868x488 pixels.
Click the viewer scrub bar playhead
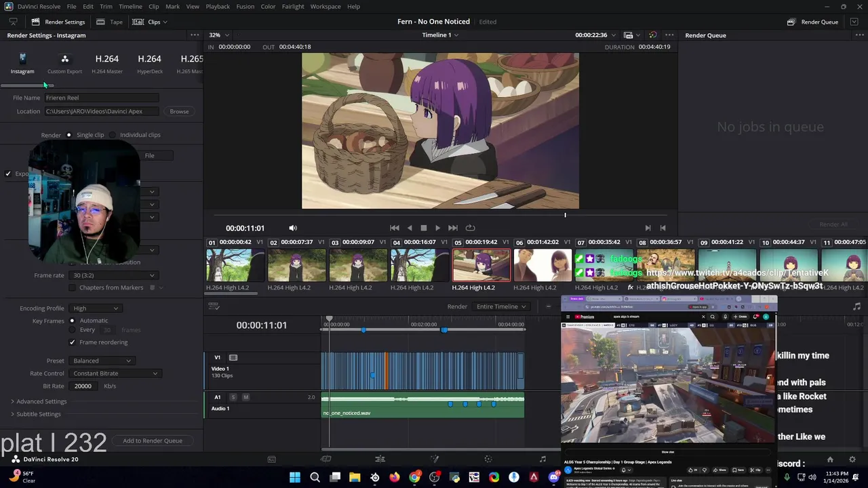(x=565, y=215)
